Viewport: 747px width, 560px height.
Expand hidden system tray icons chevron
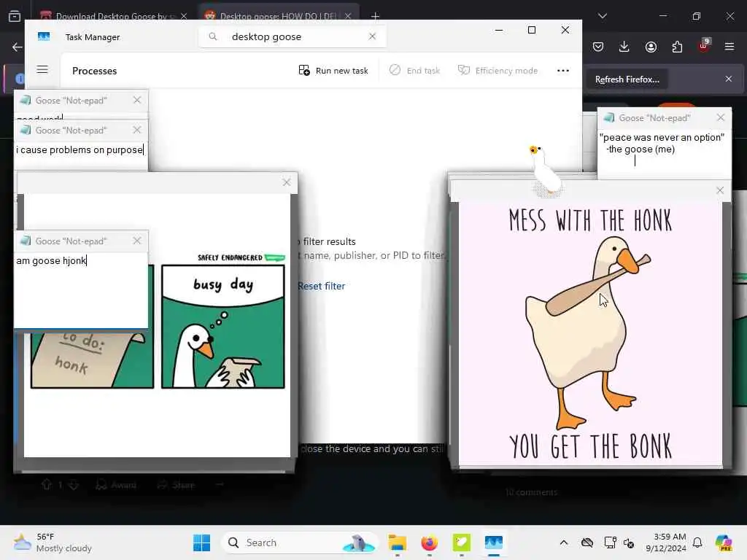coord(564,542)
